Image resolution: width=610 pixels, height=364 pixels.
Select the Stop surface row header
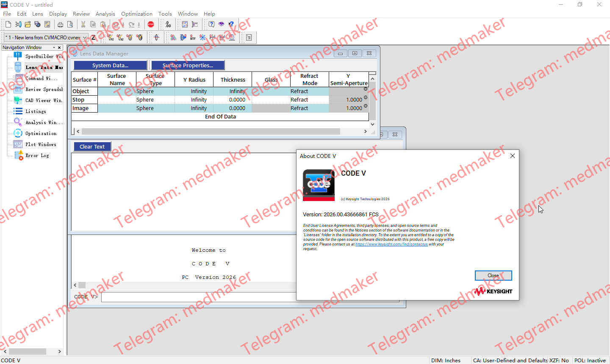(x=85, y=100)
